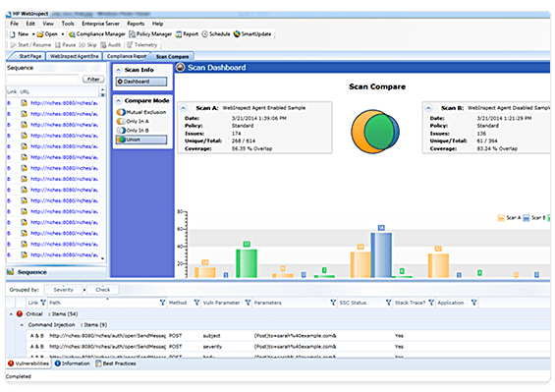
Task: Click the Skip toolbar icon
Action: (83, 45)
